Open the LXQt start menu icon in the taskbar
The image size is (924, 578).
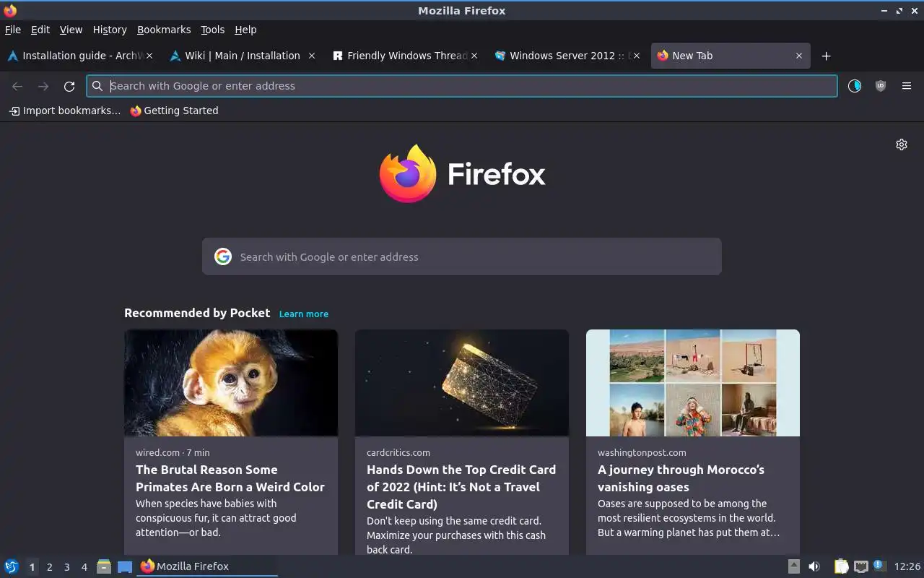click(x=12, y=566)
